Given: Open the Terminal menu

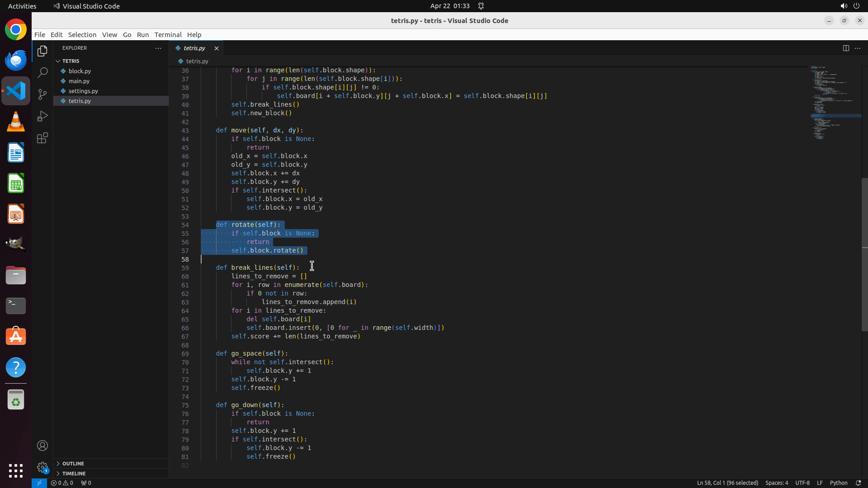Looking at the screenshot, I should tap(168, 35).
